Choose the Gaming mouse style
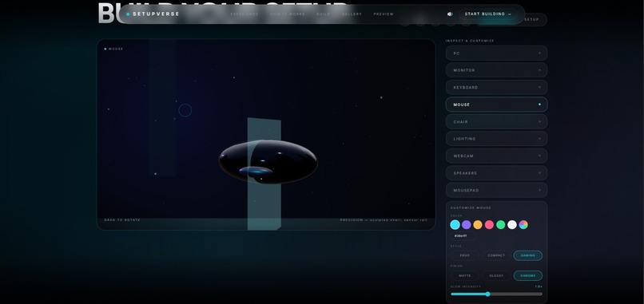The image size is (644, 304). (x=528, y=255)
